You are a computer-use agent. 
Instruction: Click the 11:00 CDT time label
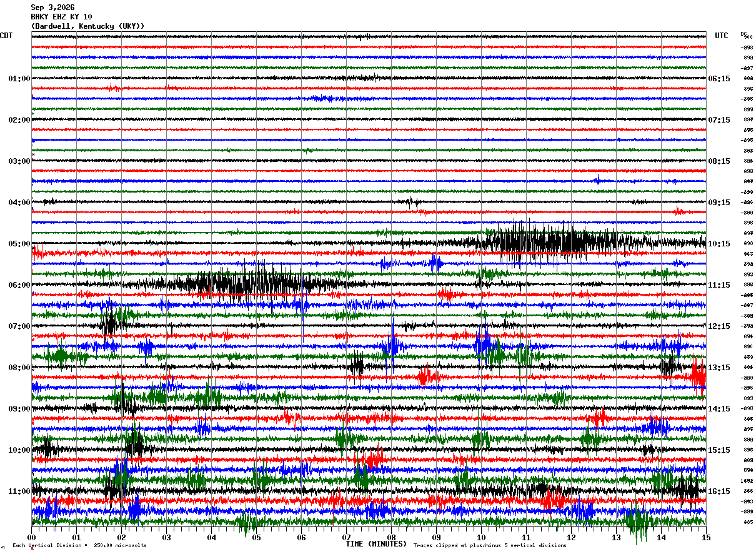click(x=19, y=491)
